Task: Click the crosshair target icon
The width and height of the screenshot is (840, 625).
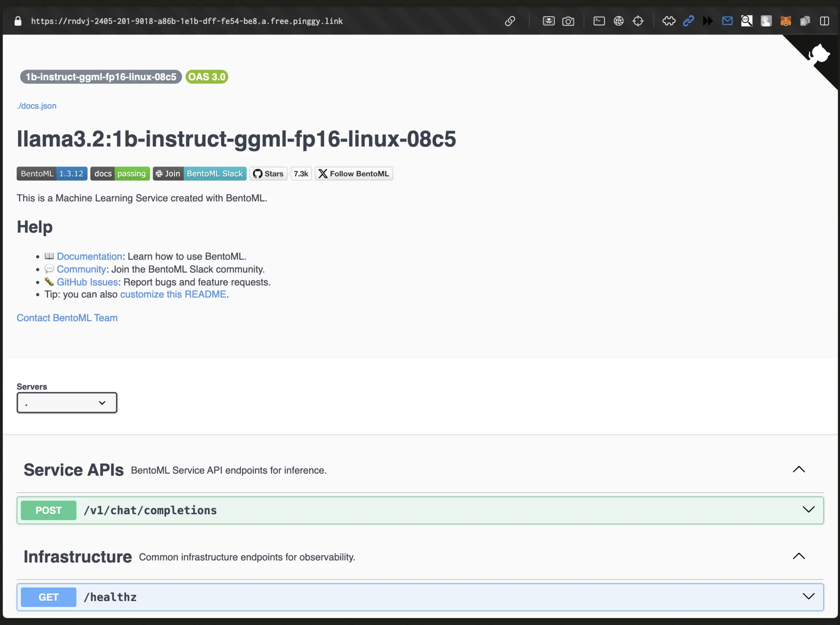Action: point(638,21)
